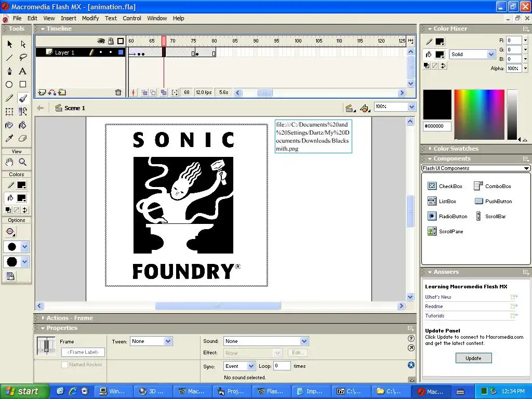The width and height of the screenshot is (532, 399).
Task: Toggle Onion Skin Outlines button
Action: 153,92
